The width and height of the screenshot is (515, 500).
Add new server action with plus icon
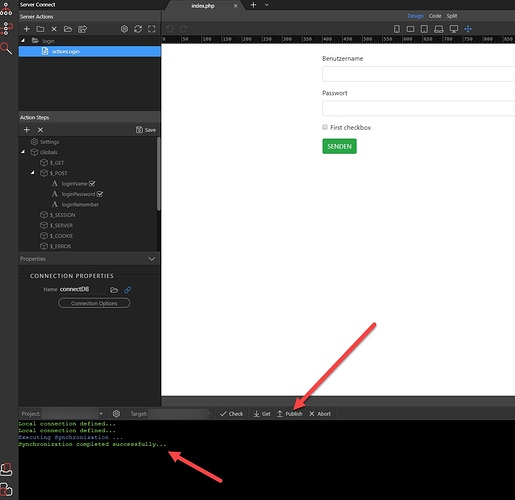(x=27, y=29)
